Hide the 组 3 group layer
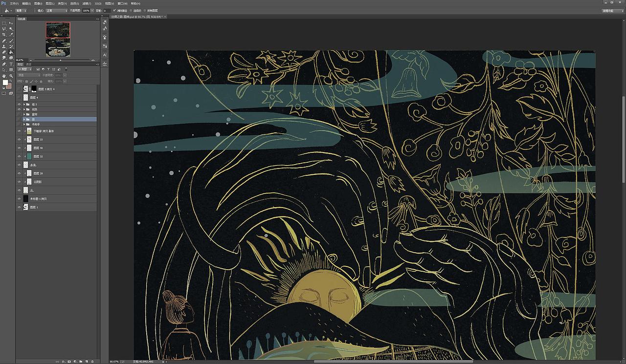Screen dimensions: 626x364 point(19,105)
